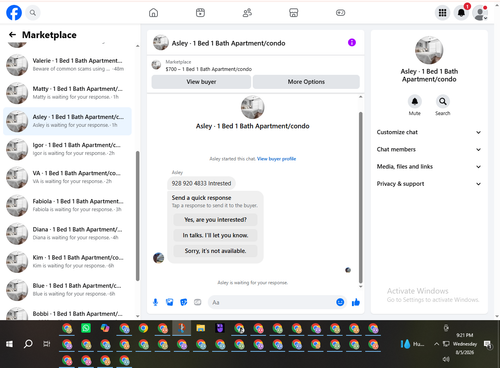Open Blue's apartment conversation
The image size is (500, 368).
(x=67, y=290)
